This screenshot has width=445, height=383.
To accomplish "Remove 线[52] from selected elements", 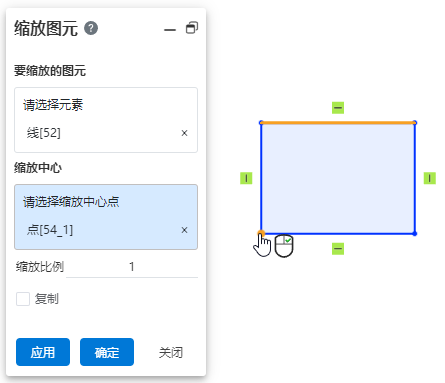I will (x=184, y=133).
